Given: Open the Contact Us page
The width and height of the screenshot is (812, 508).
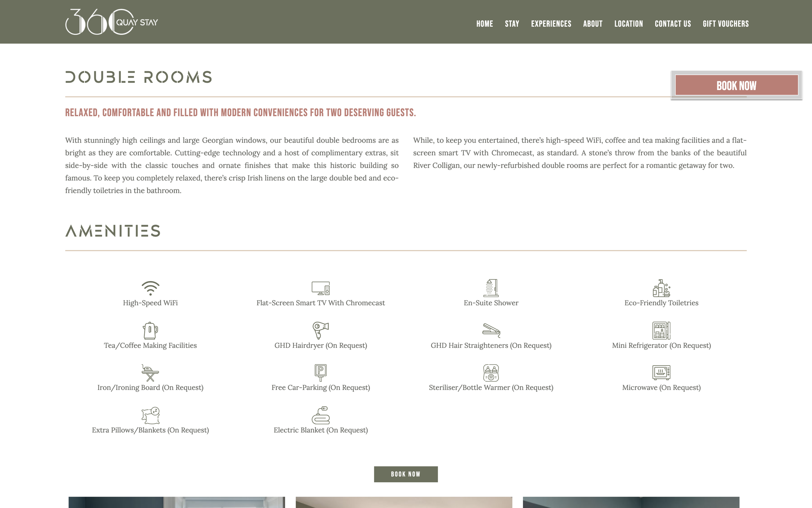Looking at the screenshot, I should (673, 24).
